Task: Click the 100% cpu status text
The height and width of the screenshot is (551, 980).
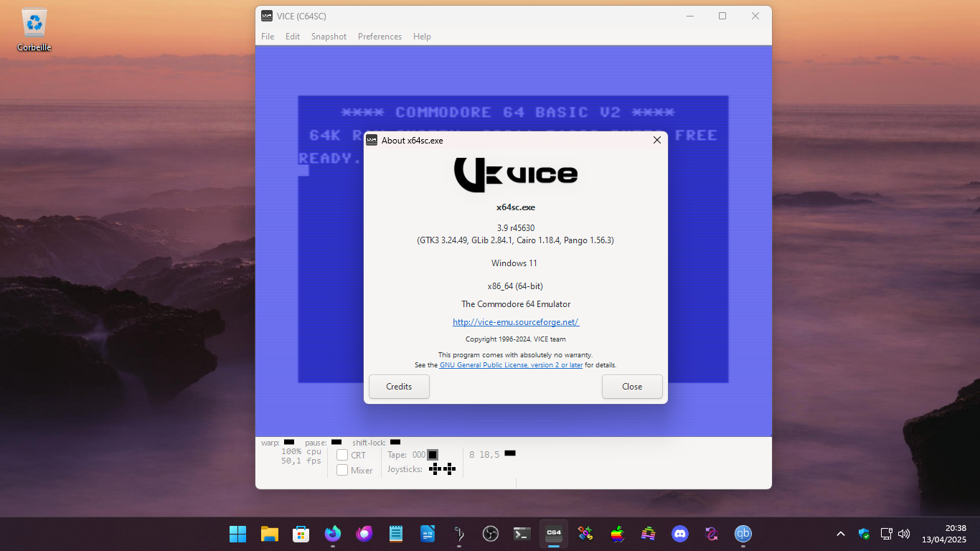Action: 301,451
